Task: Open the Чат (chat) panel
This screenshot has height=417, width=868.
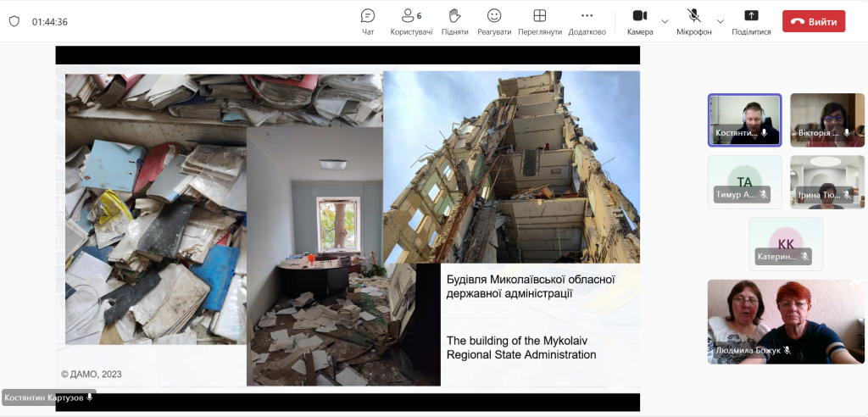Action: [368, 21]
